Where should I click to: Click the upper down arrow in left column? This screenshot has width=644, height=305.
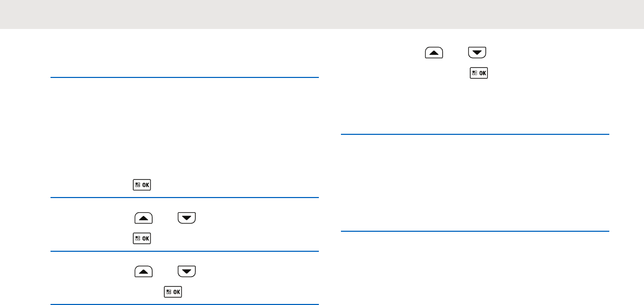pyautogui.click(x=186, y=218)
